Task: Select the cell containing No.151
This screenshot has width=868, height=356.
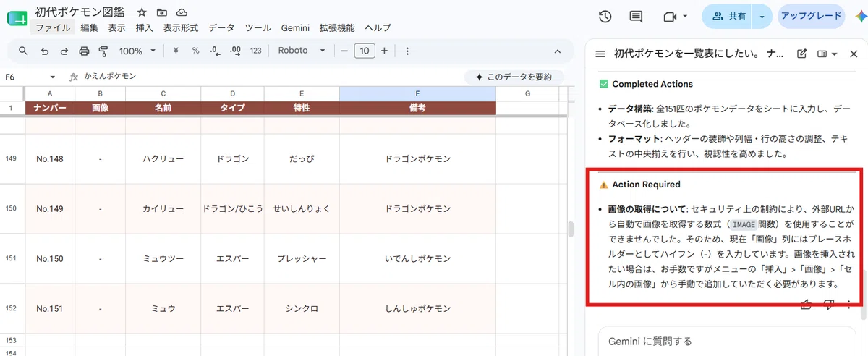Action: click(50, 308)
